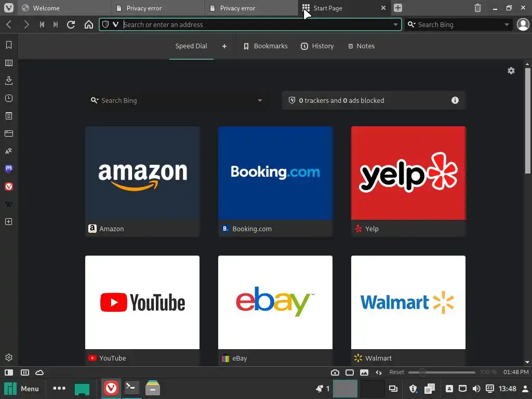Capture the page with camera icon
Viewport: 532px width, 399px height.
335,372
